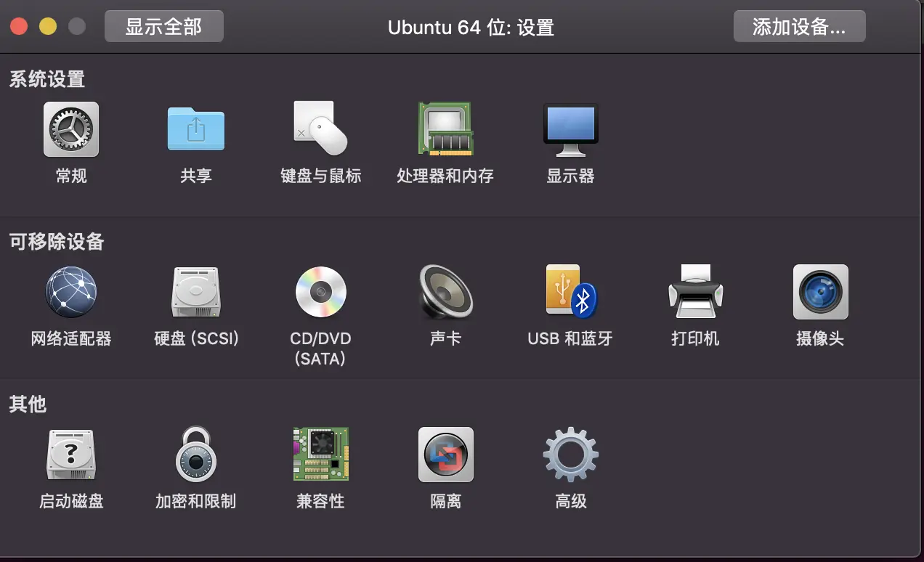Open the 声卡 sound card speaker icon
The height and width of the screenshot is (562, 924).
coord(445,290)
